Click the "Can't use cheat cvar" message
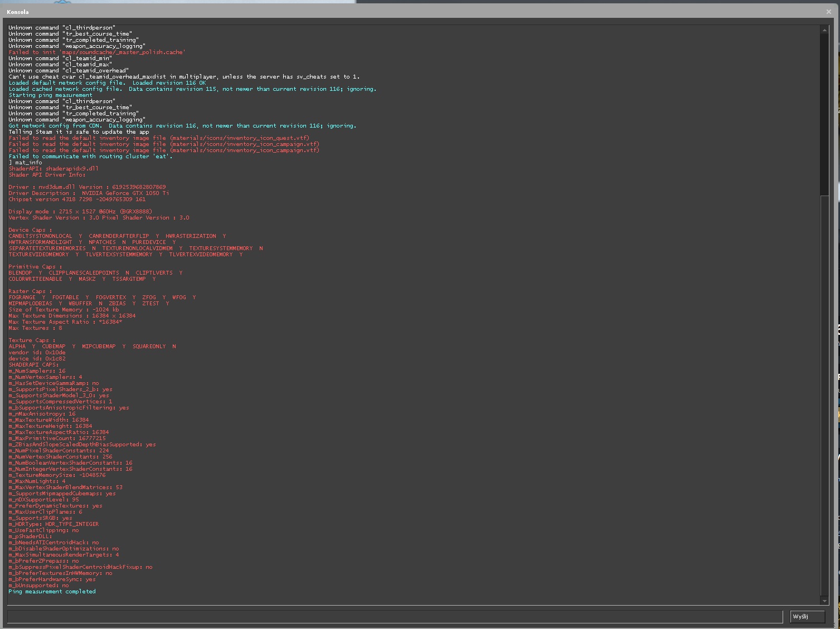 (x=184, y=77)
